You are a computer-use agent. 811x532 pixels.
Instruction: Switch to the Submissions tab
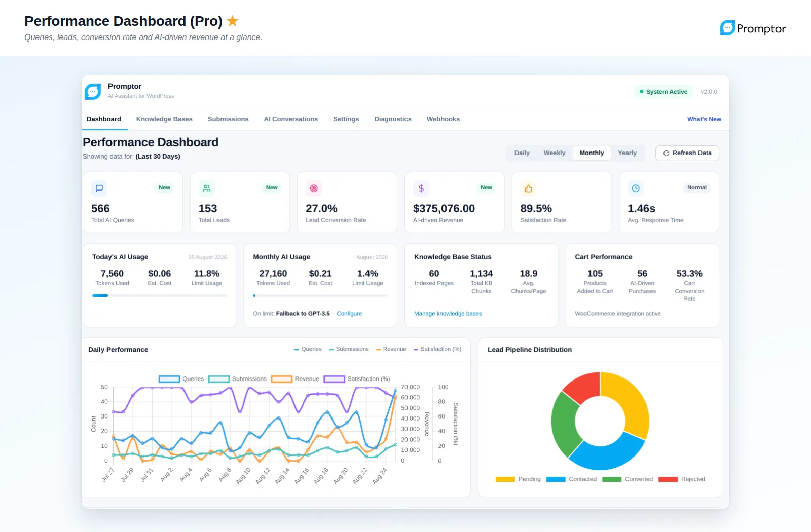pos(228,119)
